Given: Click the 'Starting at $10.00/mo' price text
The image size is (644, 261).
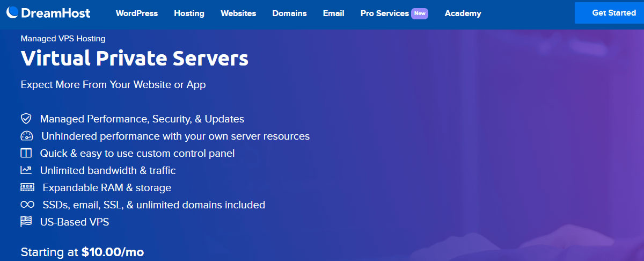Looking at the screenshot, I should coord(83,252).
